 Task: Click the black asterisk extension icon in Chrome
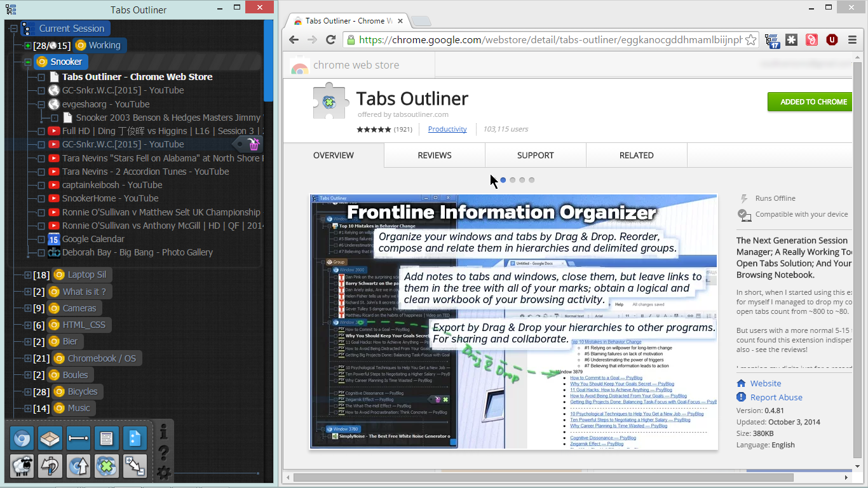[x=792, y=39]
